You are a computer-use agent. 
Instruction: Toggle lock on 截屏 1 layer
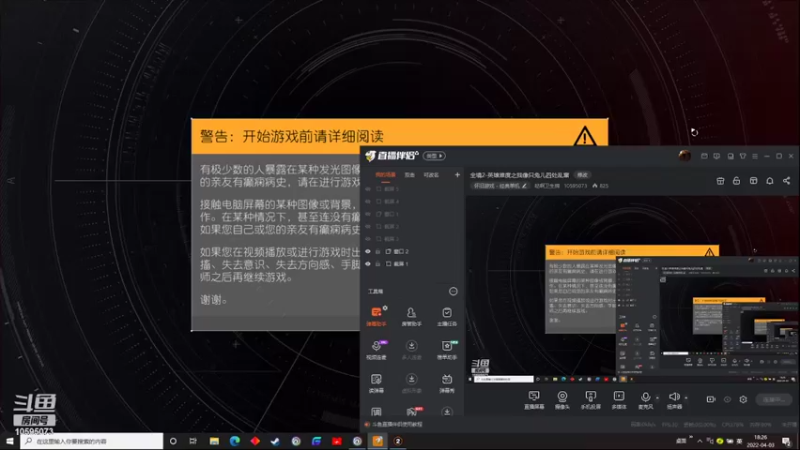[378, 264]
